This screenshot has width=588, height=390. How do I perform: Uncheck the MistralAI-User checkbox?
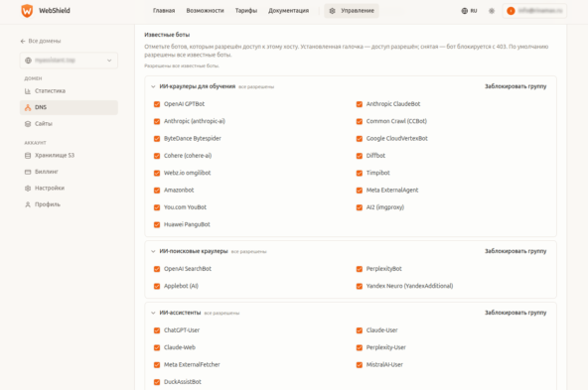coord(360,365)
